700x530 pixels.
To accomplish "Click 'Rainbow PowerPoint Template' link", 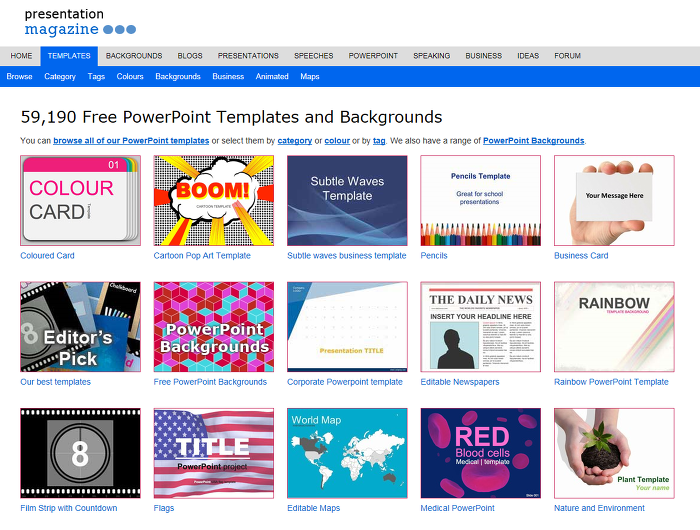I will (x=611, y=382).
